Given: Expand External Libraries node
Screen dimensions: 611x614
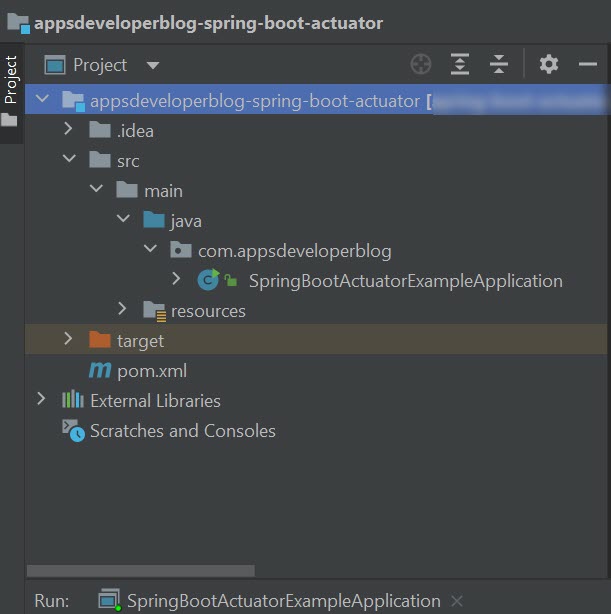Looking at the screenshot, I should [41, 400].
